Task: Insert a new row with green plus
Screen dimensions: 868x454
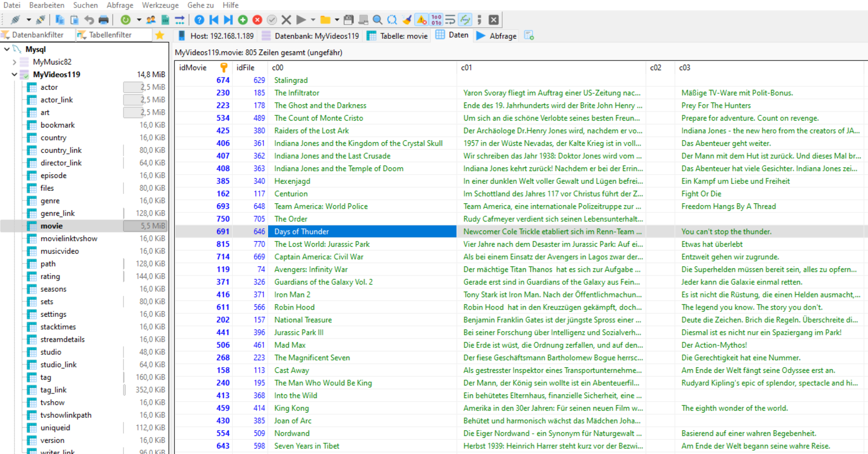Action: (243, 20)
